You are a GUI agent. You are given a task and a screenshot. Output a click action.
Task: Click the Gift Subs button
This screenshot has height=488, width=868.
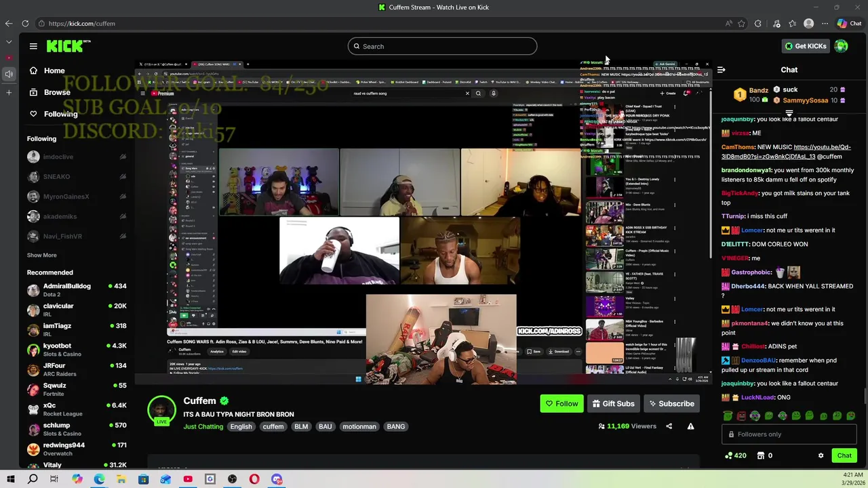coord(613,404)
